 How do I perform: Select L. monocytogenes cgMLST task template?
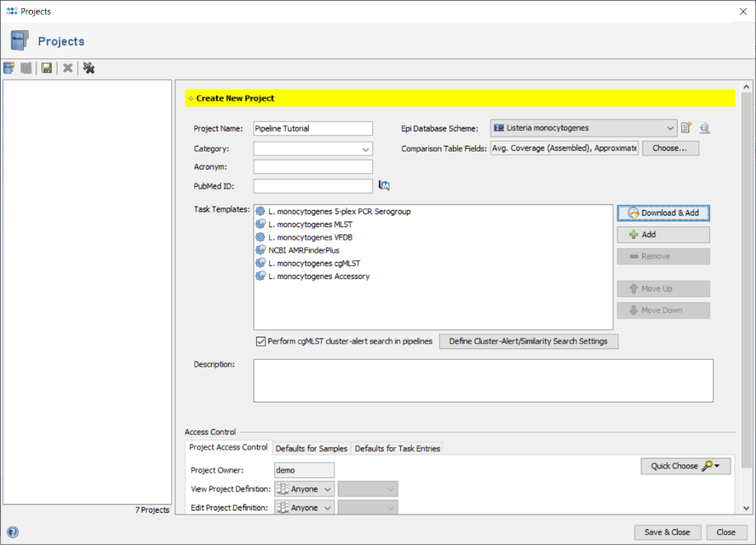point(314,263)
